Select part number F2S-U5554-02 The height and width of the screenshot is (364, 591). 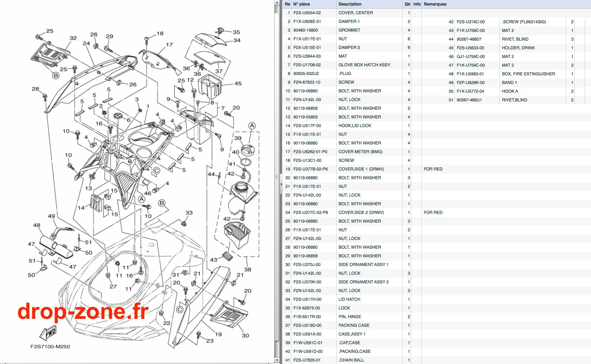click(307, 13)
